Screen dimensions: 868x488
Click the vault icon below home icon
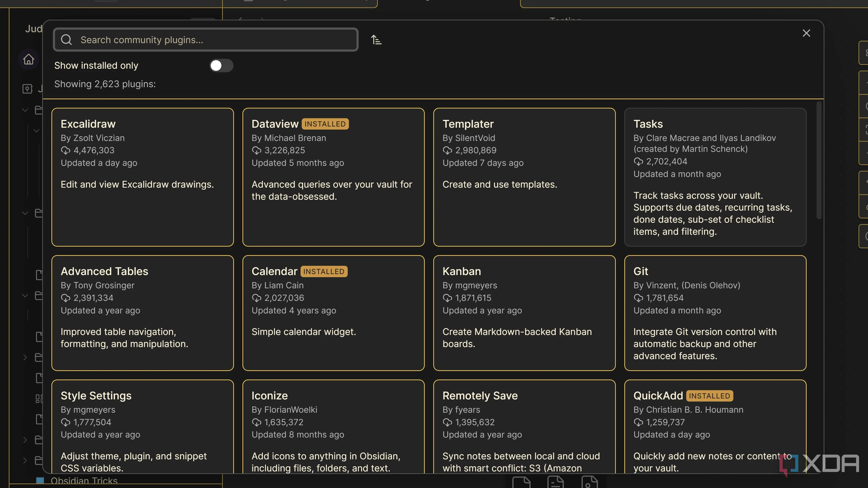tap(27, 89)
